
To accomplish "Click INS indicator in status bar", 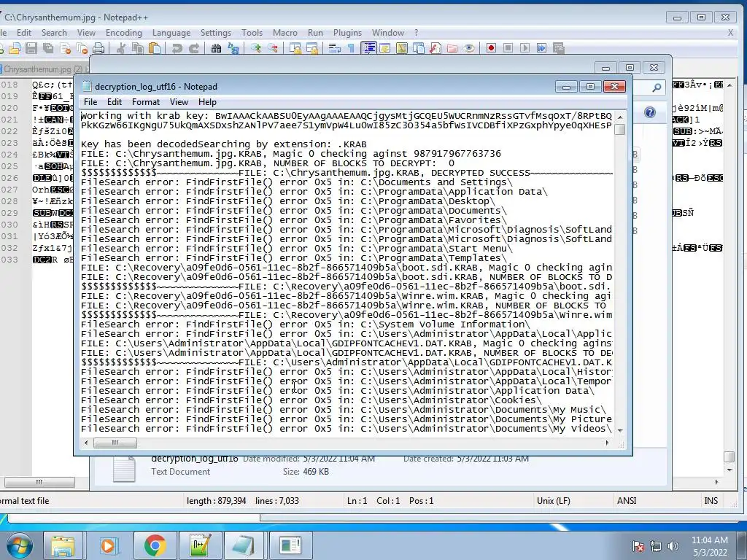I will [711, 500].
